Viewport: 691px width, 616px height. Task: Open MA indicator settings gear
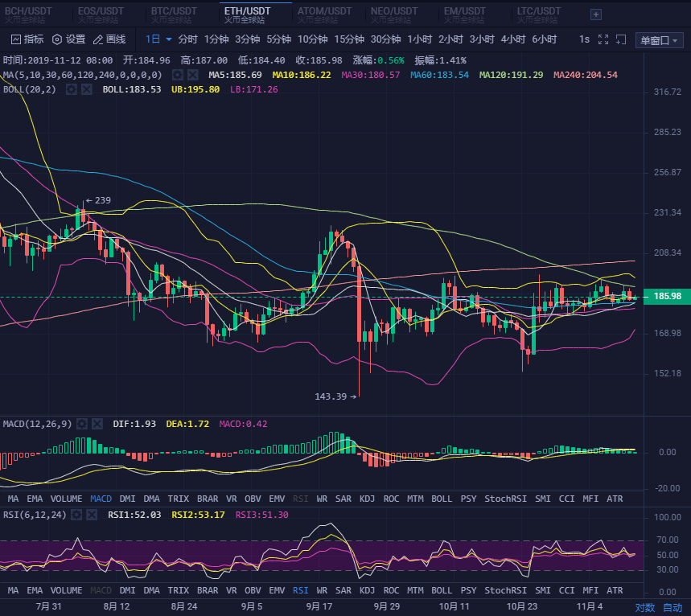177,75
